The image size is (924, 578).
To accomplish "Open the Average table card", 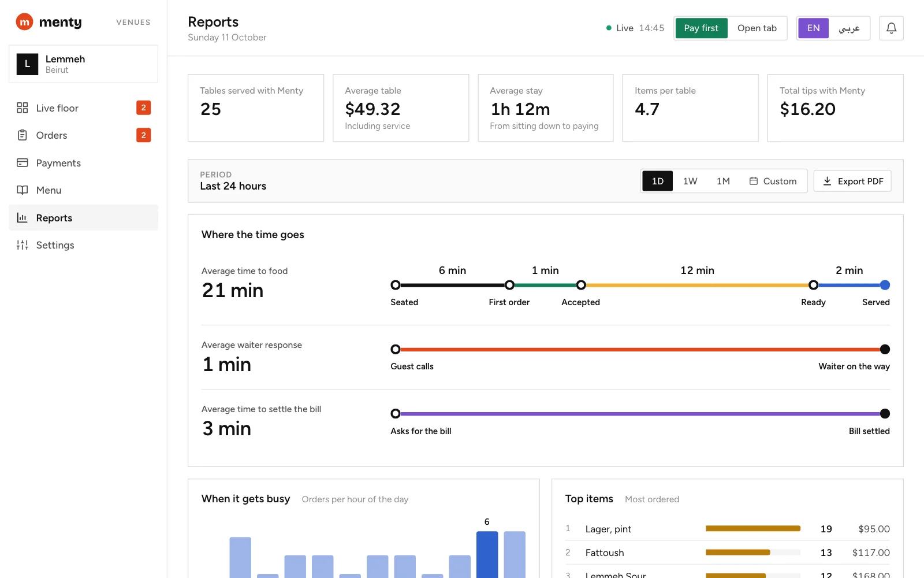I will [401, 108].
